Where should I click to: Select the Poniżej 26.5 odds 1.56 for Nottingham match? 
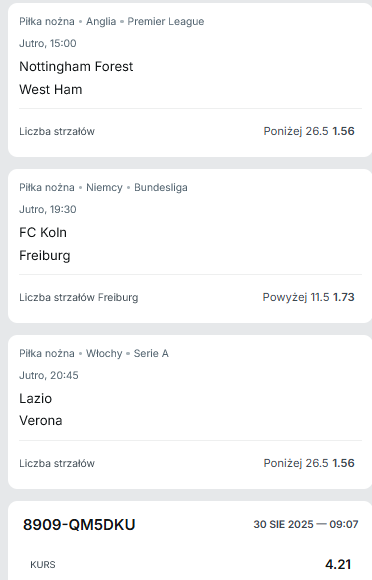click(309, 131)
